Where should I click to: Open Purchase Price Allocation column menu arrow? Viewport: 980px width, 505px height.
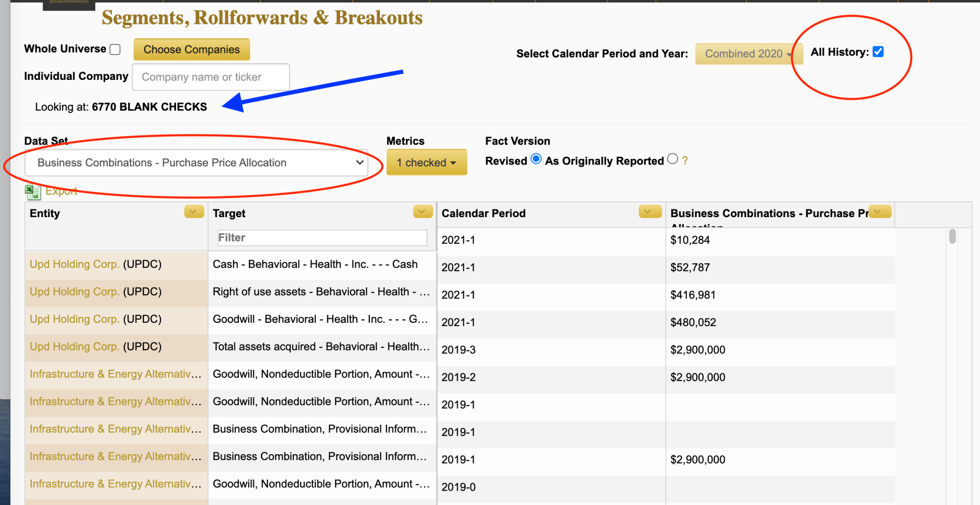pyautogui.click(x=880, y=211)
